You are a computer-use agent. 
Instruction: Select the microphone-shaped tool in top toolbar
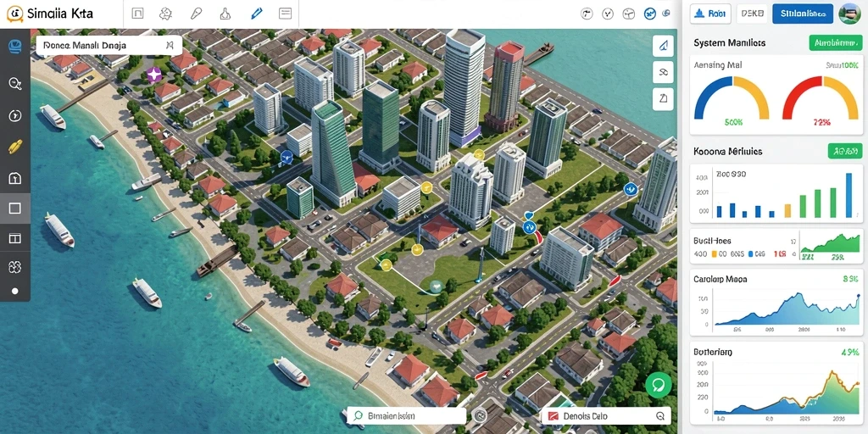click(196, 14)
